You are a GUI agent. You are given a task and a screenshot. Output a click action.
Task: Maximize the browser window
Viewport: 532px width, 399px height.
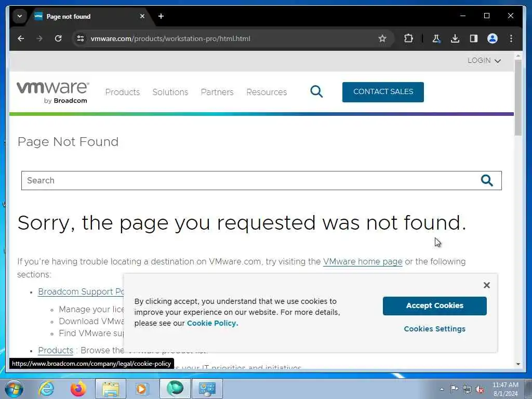point(486,16)
